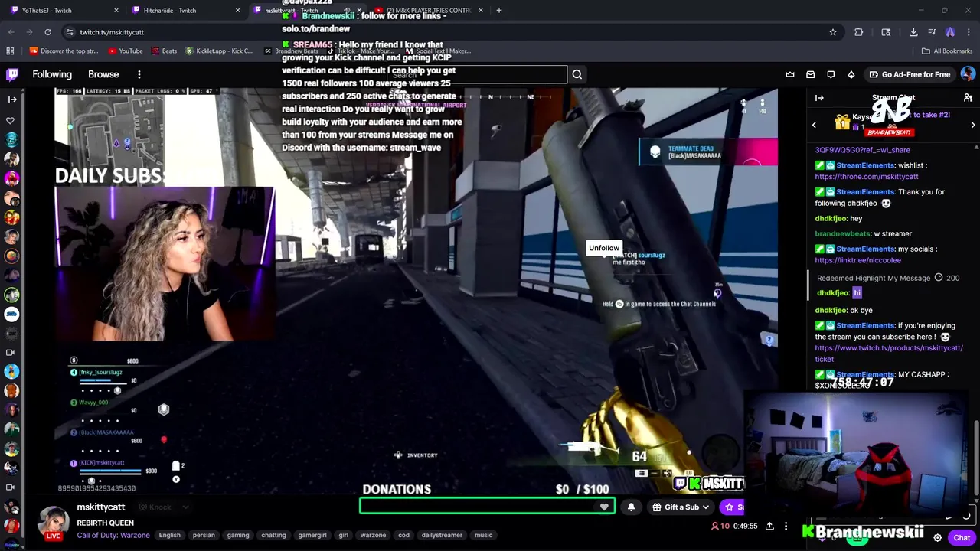Open the Twitch more options menu

click(139, 74)
